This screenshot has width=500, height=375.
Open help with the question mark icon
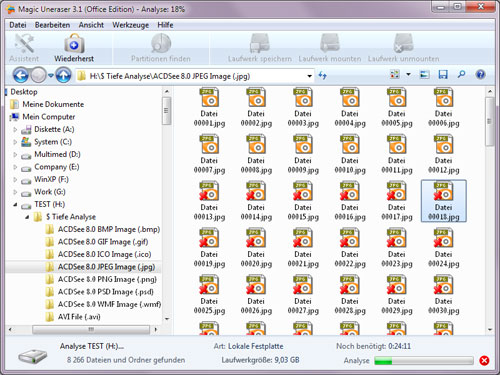(x=480, y=75)
